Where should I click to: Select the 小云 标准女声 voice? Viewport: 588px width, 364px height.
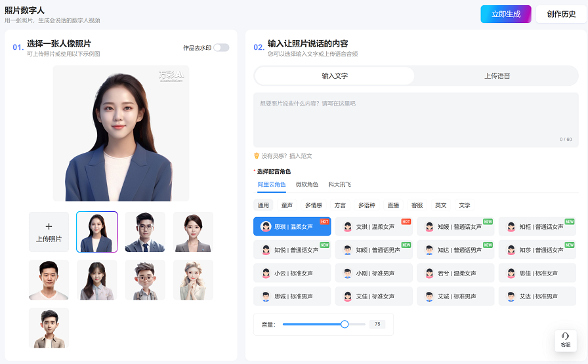pyautogui.click(x=292, y=273)
